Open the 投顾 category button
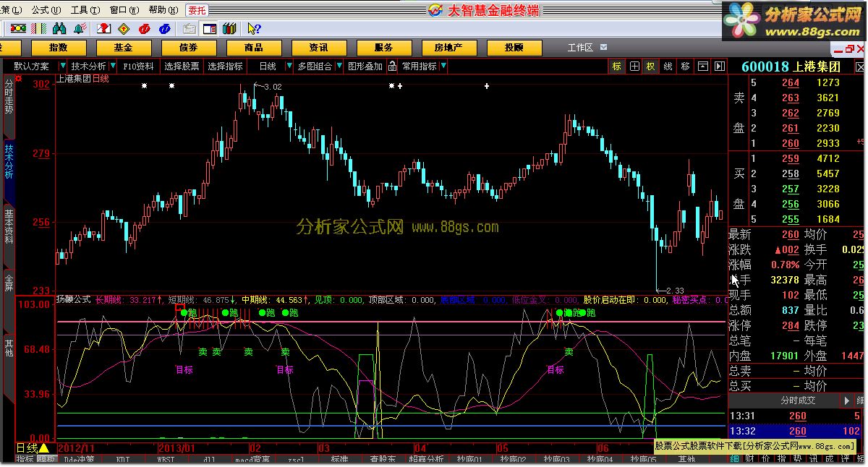This screenshot has width=868, height=467. 514,48
